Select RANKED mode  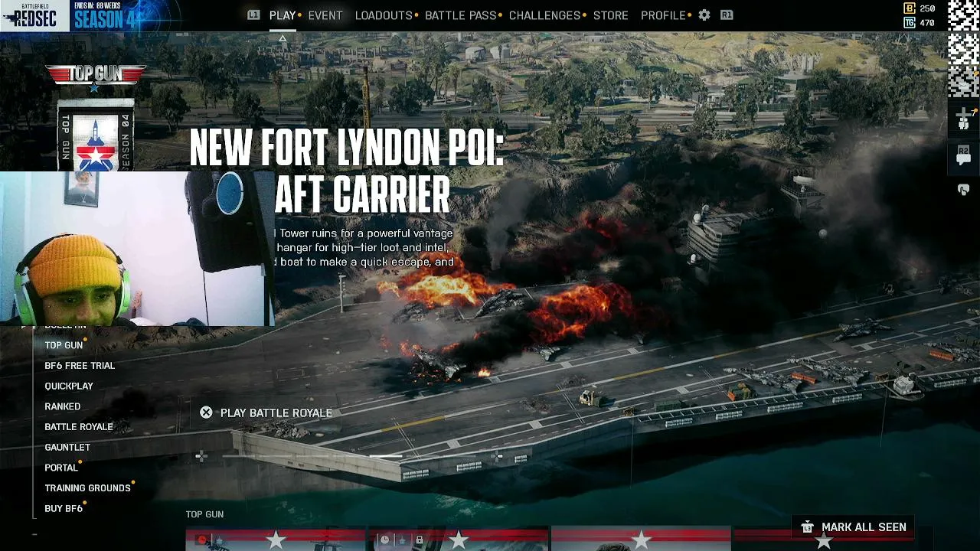pyautogui.click(x=63, y=406)
